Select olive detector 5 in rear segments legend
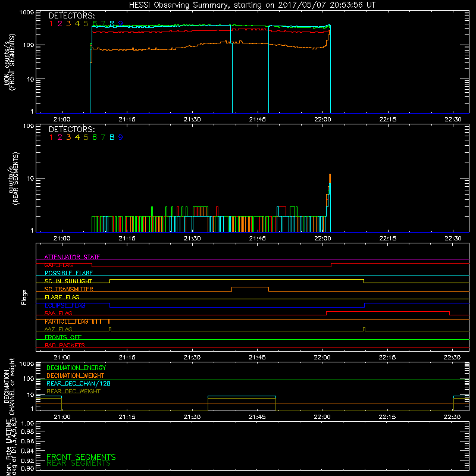Screen dimensions: 476x476 click(x=86, y=137)
